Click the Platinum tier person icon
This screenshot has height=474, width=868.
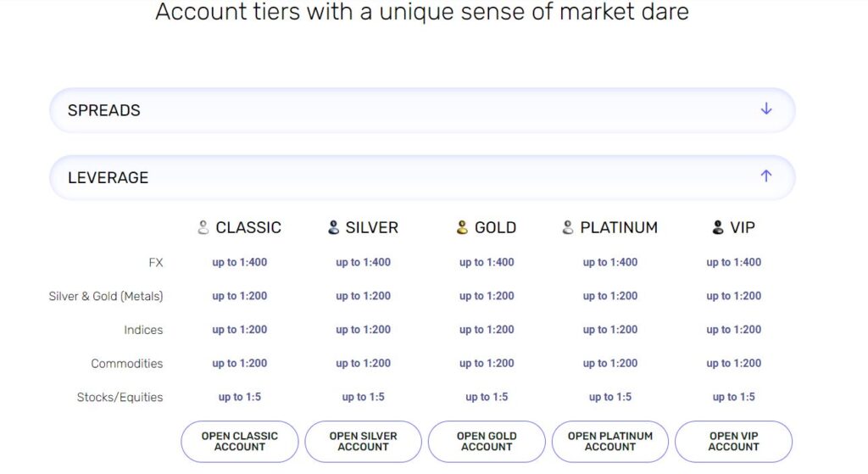point(568,227)
